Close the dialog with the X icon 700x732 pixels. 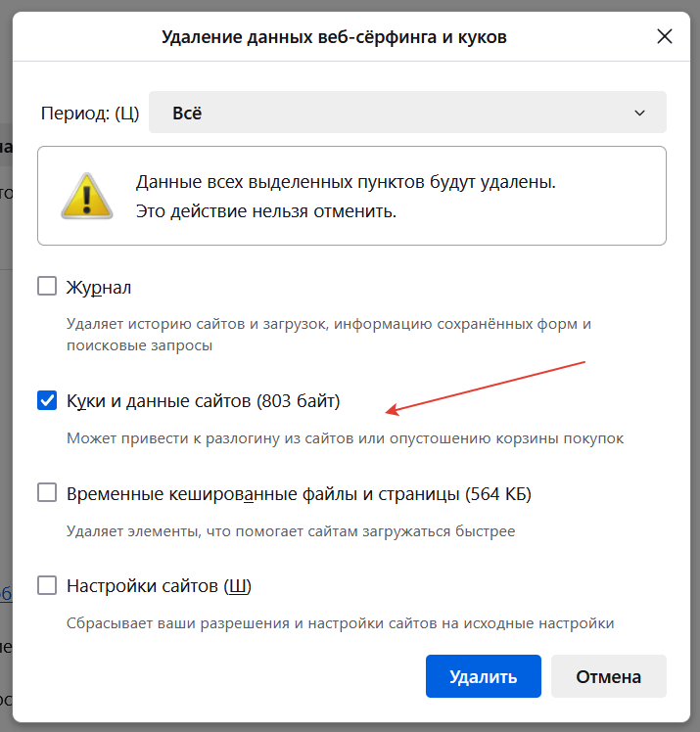point(664,36)
